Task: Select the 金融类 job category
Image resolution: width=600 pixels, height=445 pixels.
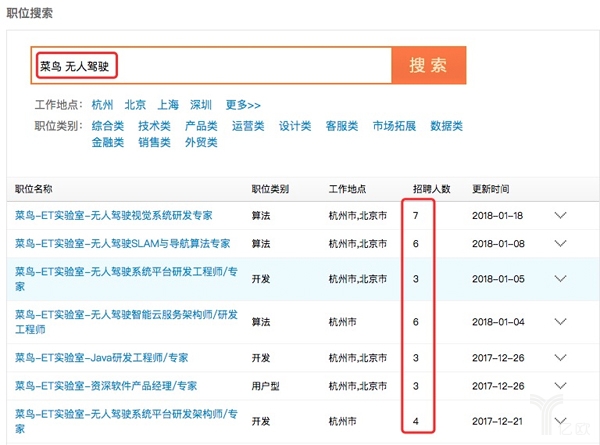Action: tap(107, 142)
